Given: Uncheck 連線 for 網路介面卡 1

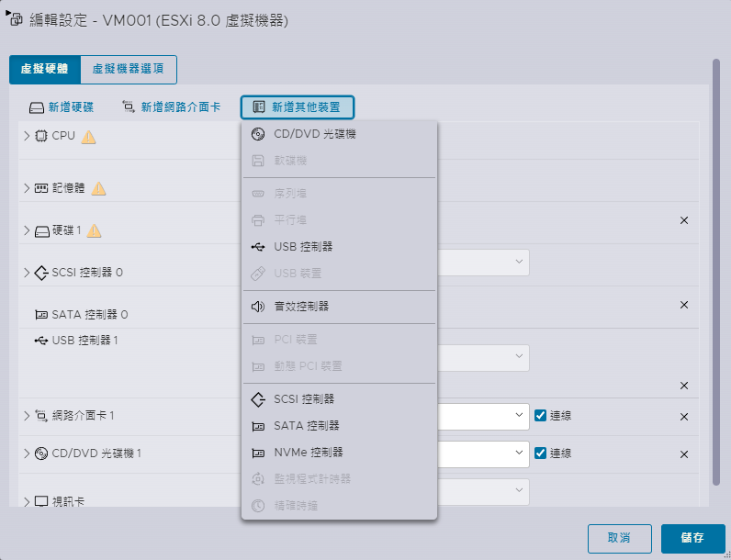Looking at the screenshot, I should click(x=540, y=415).
